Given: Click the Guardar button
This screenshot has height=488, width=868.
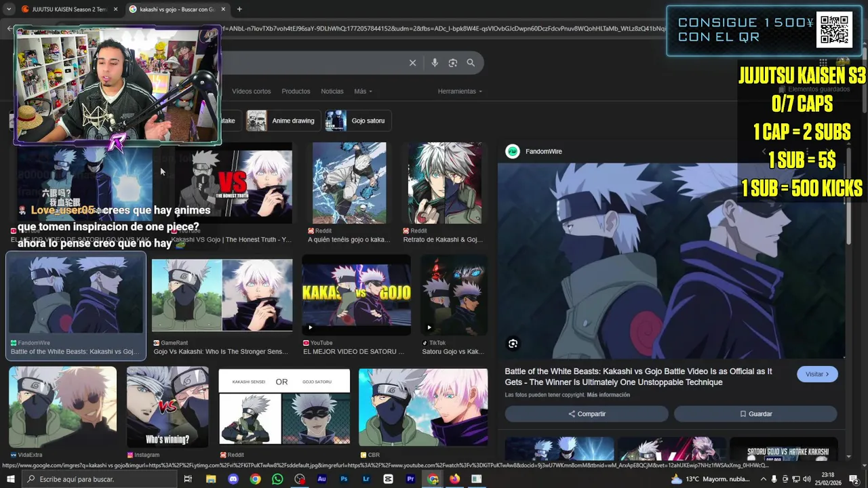Looking at the screenshot, I should (755, 413).
